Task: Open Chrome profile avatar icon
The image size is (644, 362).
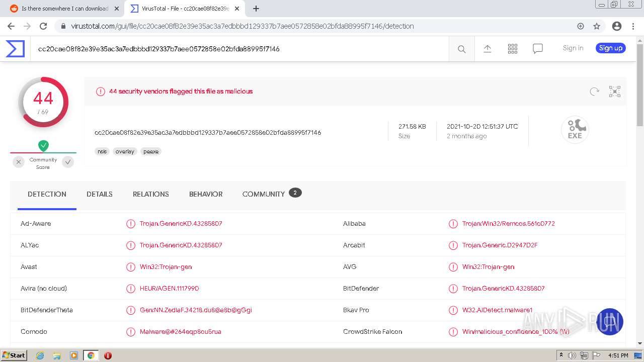Action: click(617, 26)
